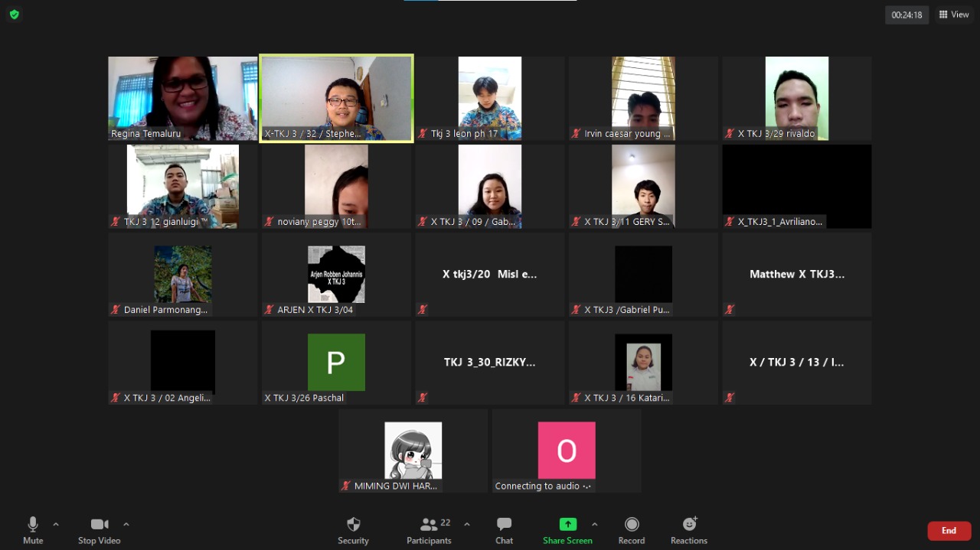Expand audio options arrow beside Mute
The height and width of the screenshot is (550, 980).
pos(56,524)
